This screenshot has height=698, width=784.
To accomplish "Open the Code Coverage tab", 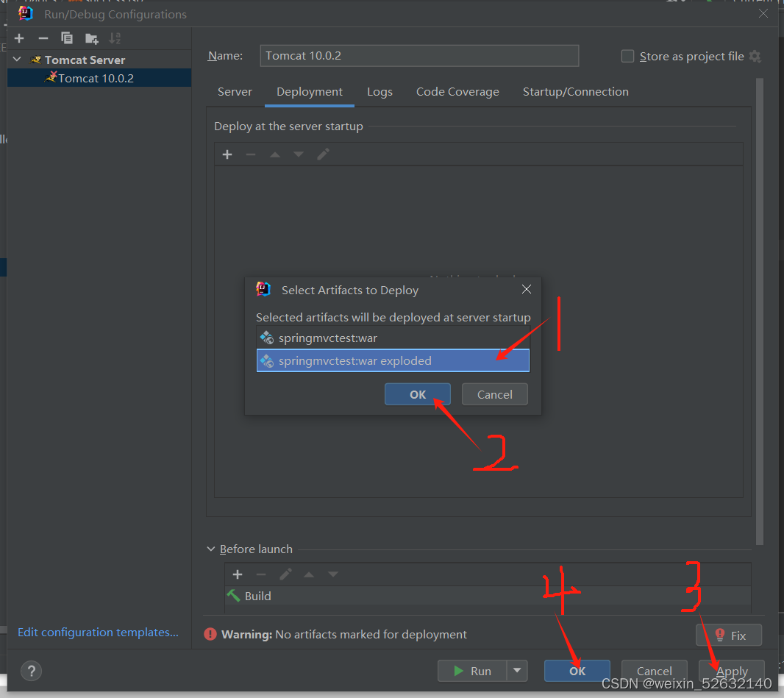I will (x=457, y=91).
